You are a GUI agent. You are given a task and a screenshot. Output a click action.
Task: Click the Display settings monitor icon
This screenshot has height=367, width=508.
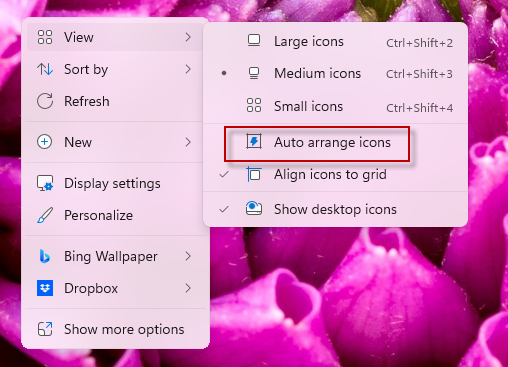click(45, 183)
